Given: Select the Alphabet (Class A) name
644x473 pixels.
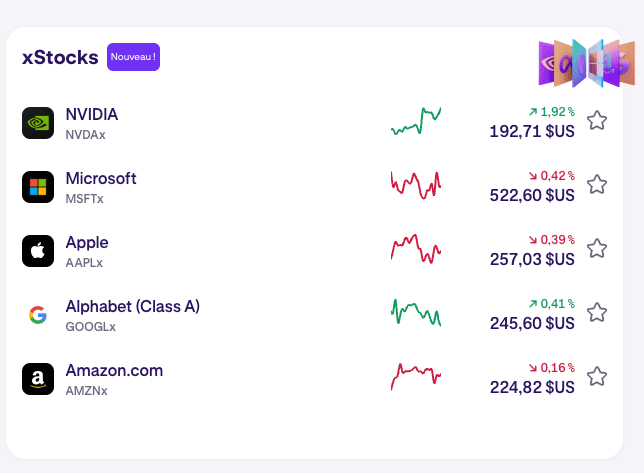Looking at the screenshot, I should pos(133,306).
